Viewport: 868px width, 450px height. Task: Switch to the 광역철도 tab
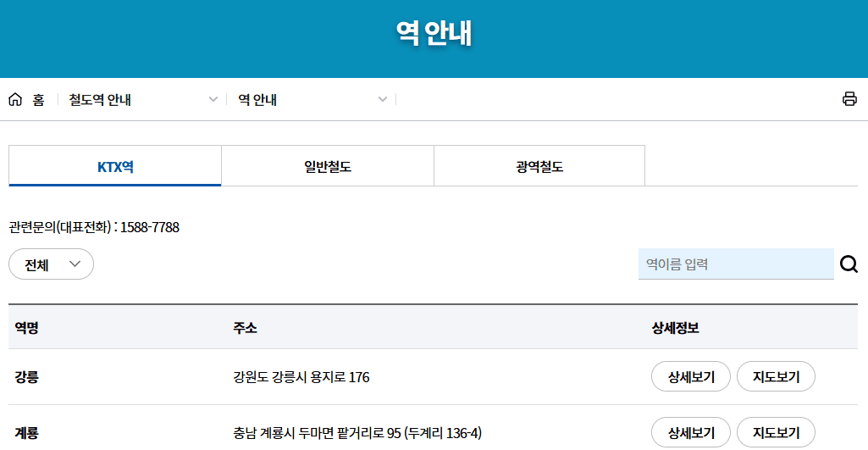[539, 166]
